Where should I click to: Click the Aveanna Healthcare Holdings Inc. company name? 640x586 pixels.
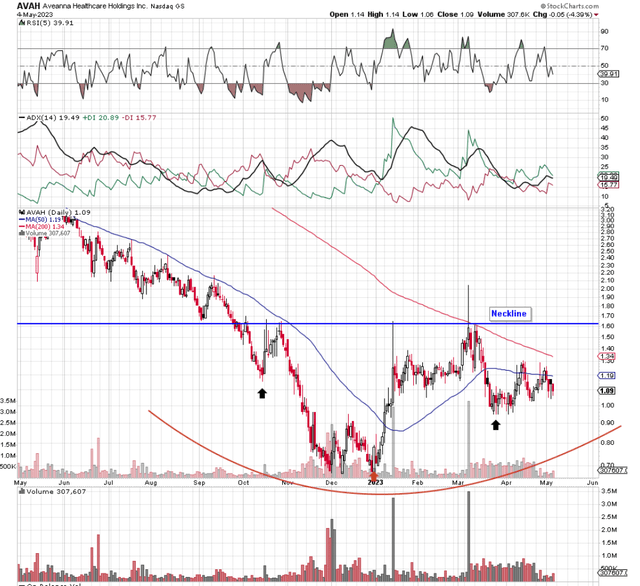click(x=95, y=7)
